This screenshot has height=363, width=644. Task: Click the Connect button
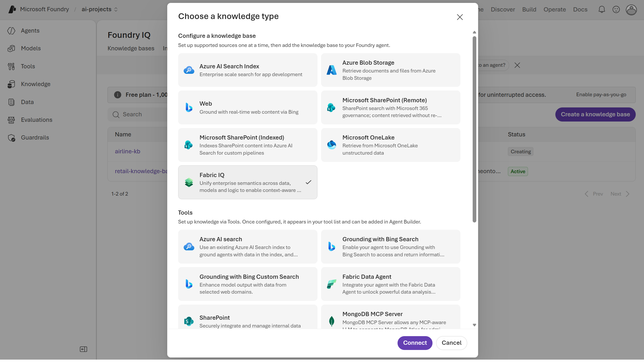coord(415,343)
